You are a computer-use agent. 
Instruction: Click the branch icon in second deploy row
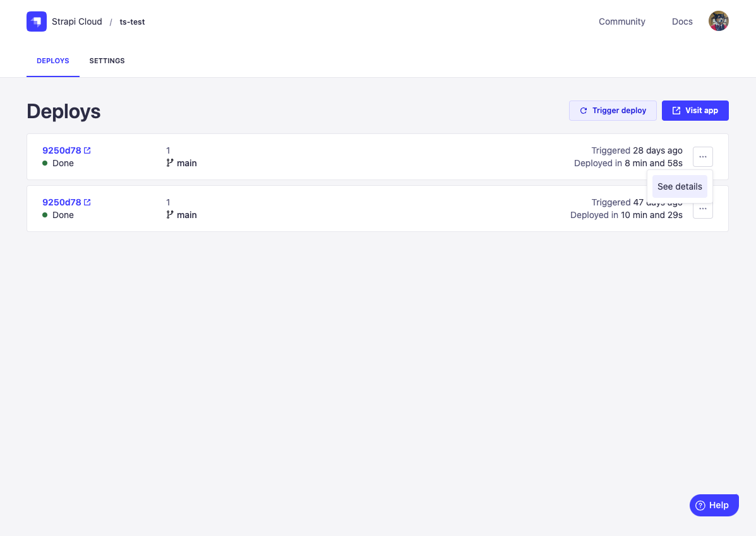(169, 215)
